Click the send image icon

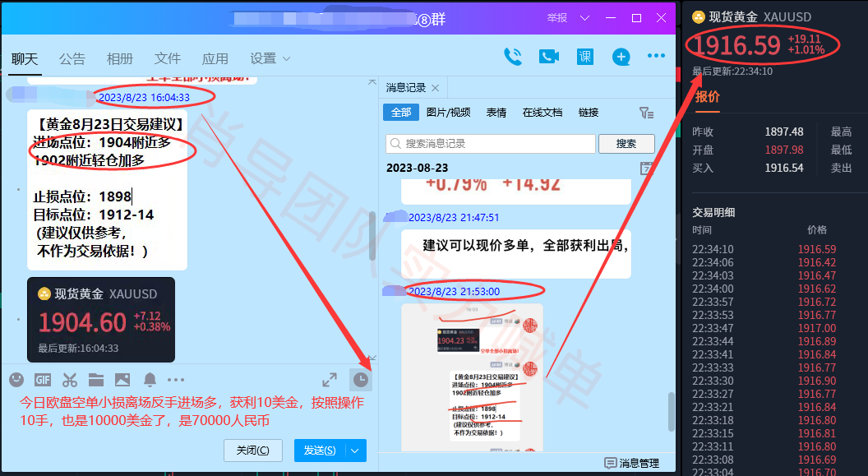(x=122, y=380)
